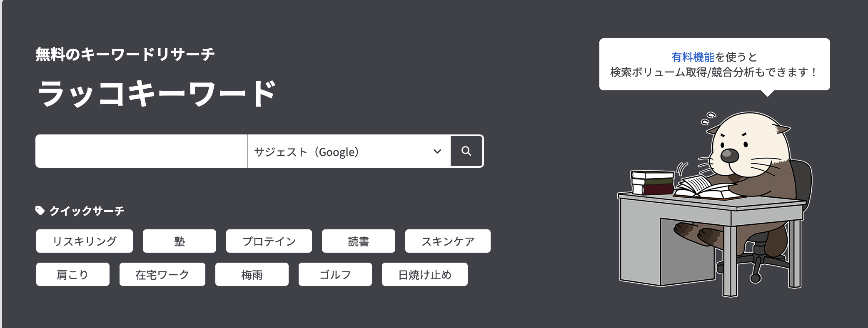Click the dropdown chevron arrow
Screen dimensions: 868x328
point(437,152)
